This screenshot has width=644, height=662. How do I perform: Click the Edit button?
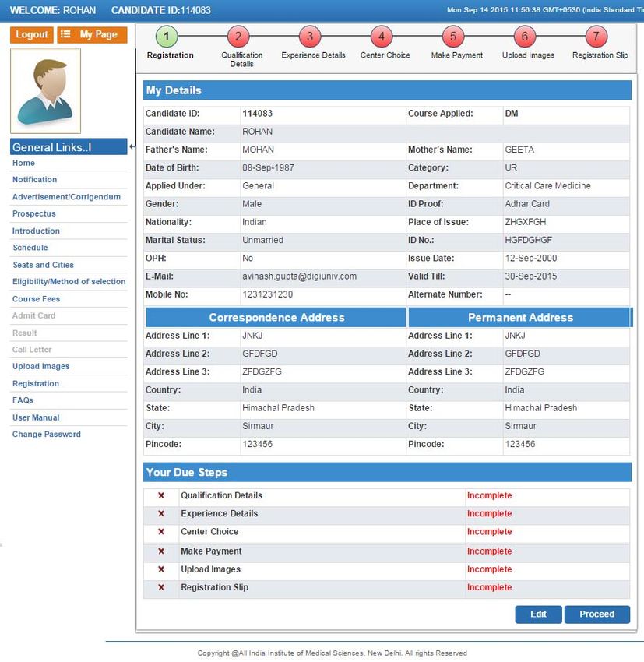pyautogui.click(x=538, y=614)
